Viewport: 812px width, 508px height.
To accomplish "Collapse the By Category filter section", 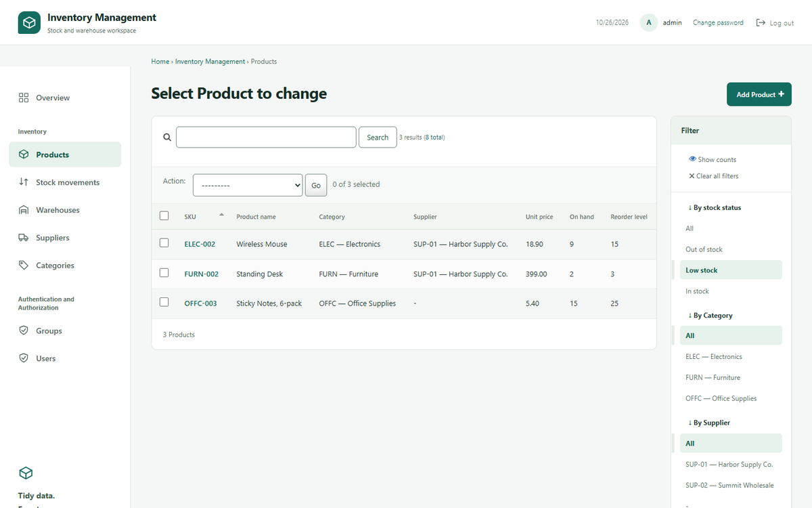I will (x=710, y=316).
